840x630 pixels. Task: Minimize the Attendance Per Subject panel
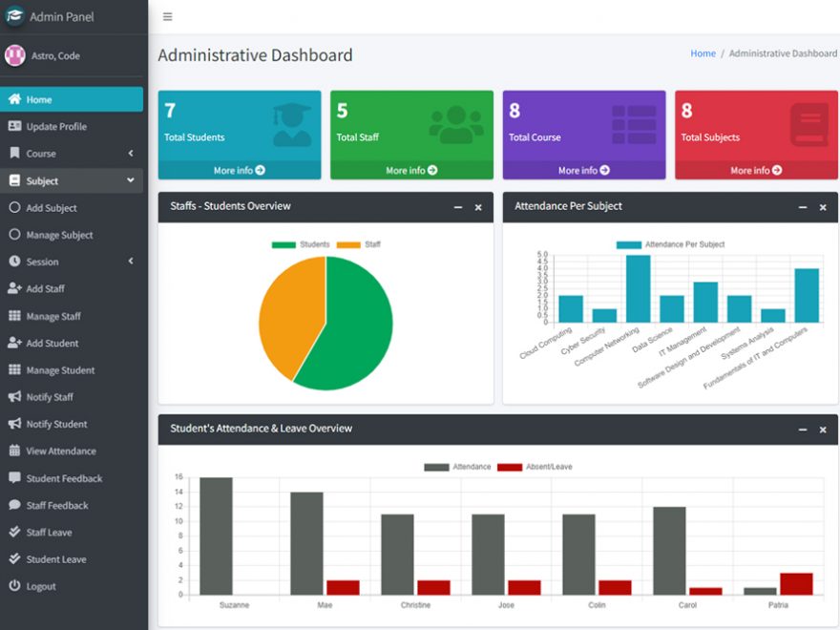pyautogui.click(x=802, y=207)
